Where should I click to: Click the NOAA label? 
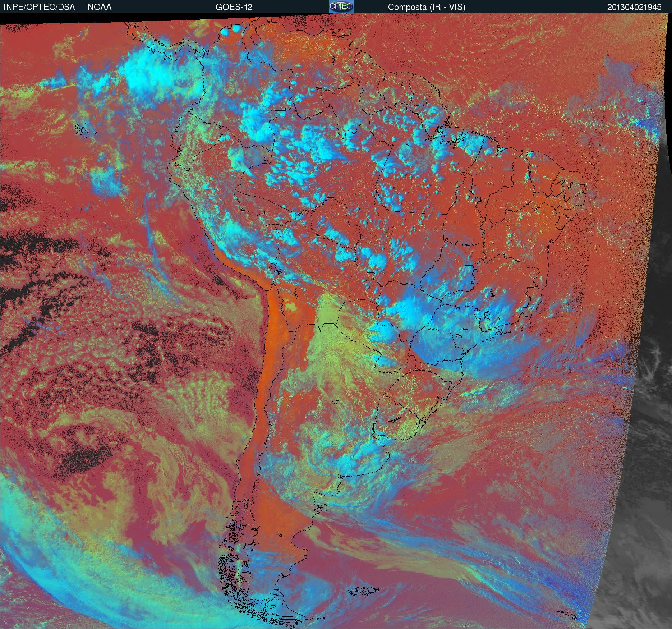(100, 7)
